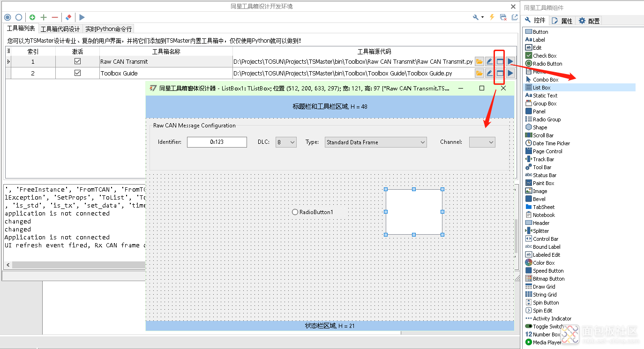
Task: Open form designer for Raw CAN Transmit
Action: [x=500, y=61]
